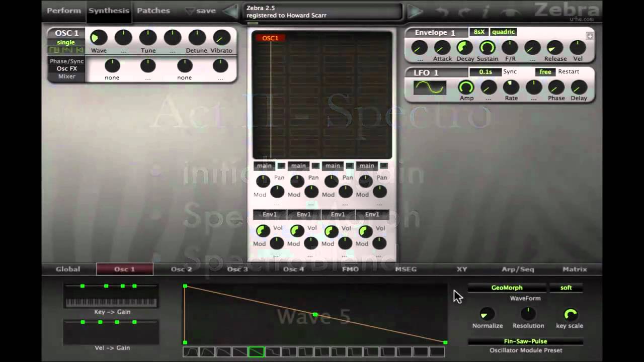Select the third waveform thumbnail slot
This screenshot has height=362, width=644.
coord(223,352)
